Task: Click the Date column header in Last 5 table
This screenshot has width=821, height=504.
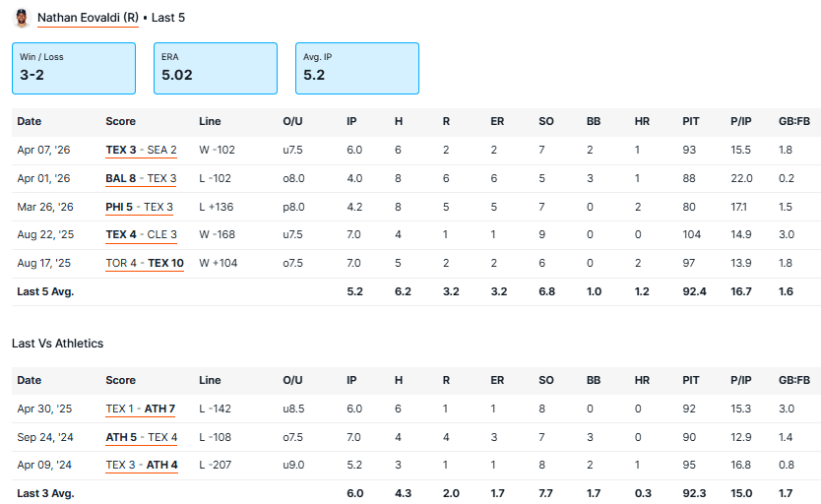Action: 30,121
